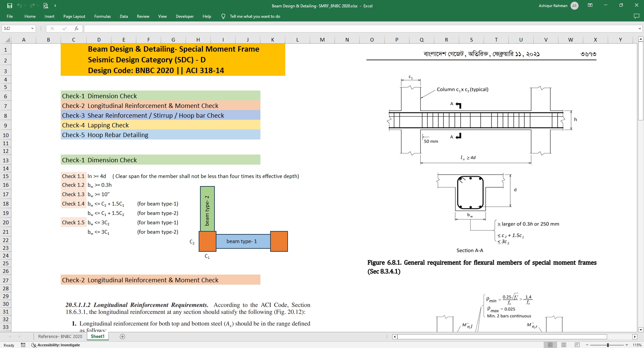Viewport: 644px width, 348px height.
Task: Open Customize Quick Access Toolbar dropdown
Action: coord(55,6)
